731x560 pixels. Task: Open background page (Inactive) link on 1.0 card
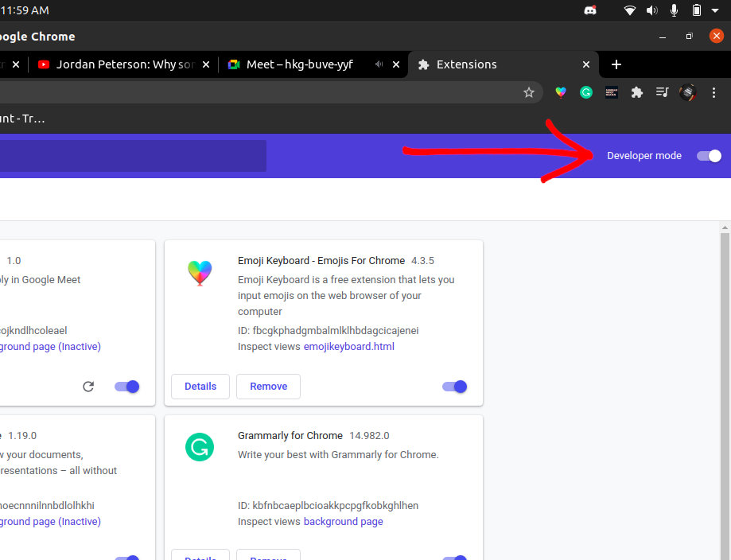point(50,347)
